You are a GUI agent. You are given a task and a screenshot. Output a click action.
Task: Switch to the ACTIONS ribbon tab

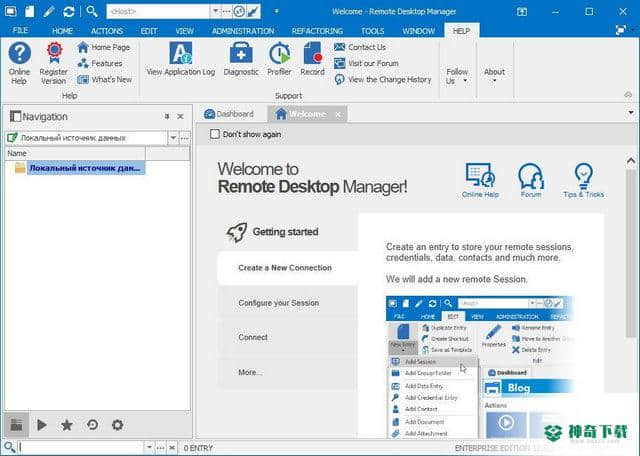click(x=107, y=31)
